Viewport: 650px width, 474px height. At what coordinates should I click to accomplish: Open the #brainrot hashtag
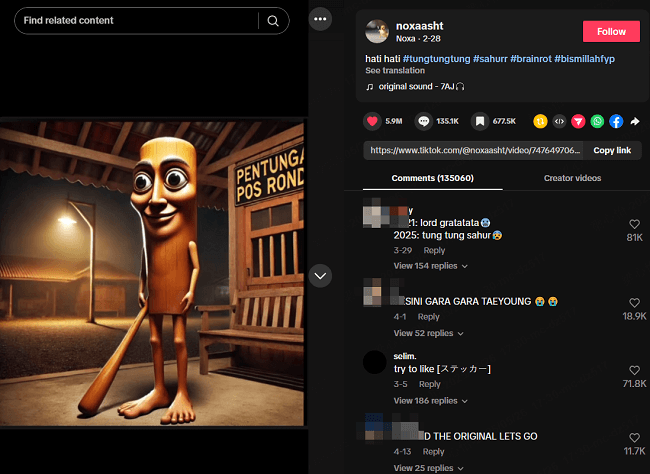pos(531,59)
